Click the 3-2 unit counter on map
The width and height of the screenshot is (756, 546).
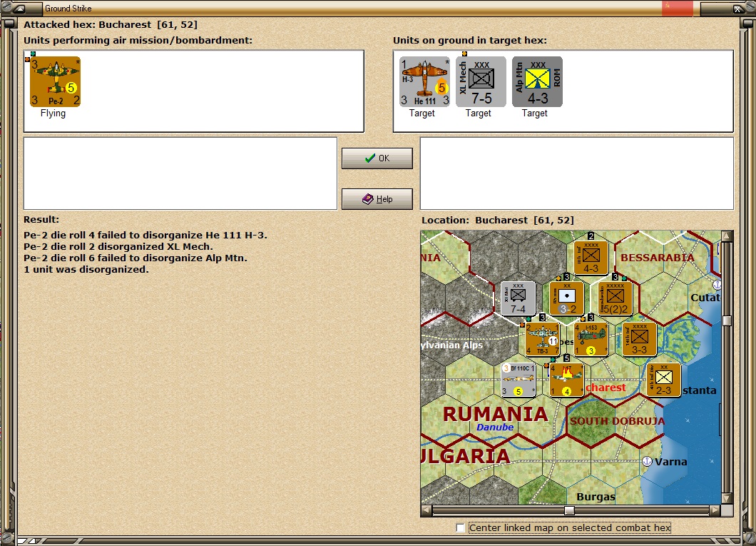(x=566, y=298)
